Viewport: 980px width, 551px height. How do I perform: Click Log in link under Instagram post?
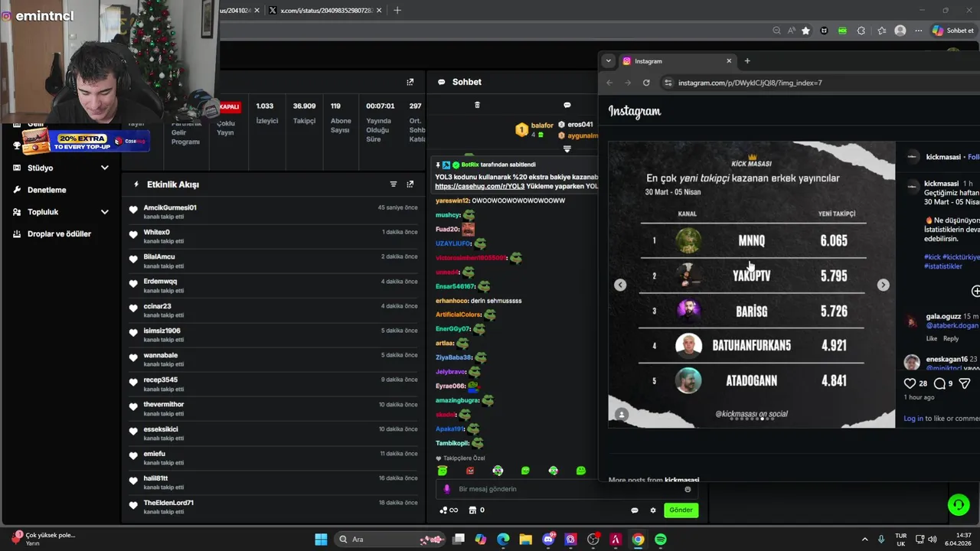(913, 419)
